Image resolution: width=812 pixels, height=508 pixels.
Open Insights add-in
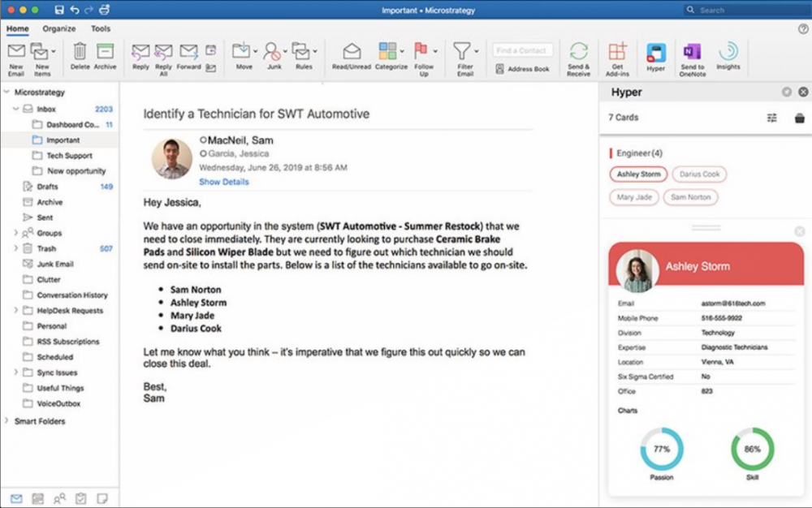[728, 51]
